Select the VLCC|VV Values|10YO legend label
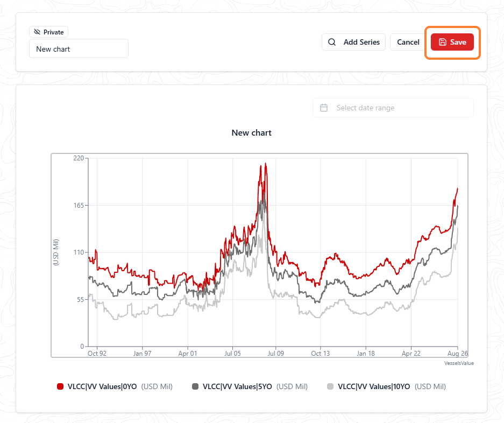 [x=374, y=386]
